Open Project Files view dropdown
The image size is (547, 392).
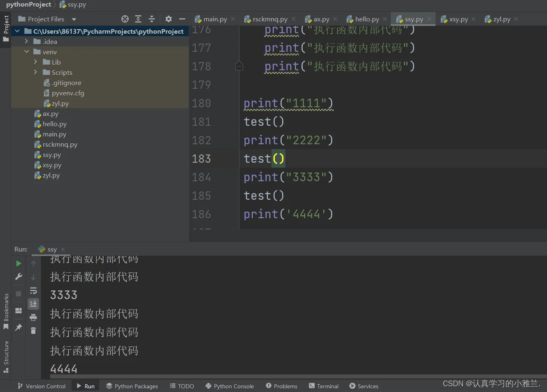coord(74,19)
